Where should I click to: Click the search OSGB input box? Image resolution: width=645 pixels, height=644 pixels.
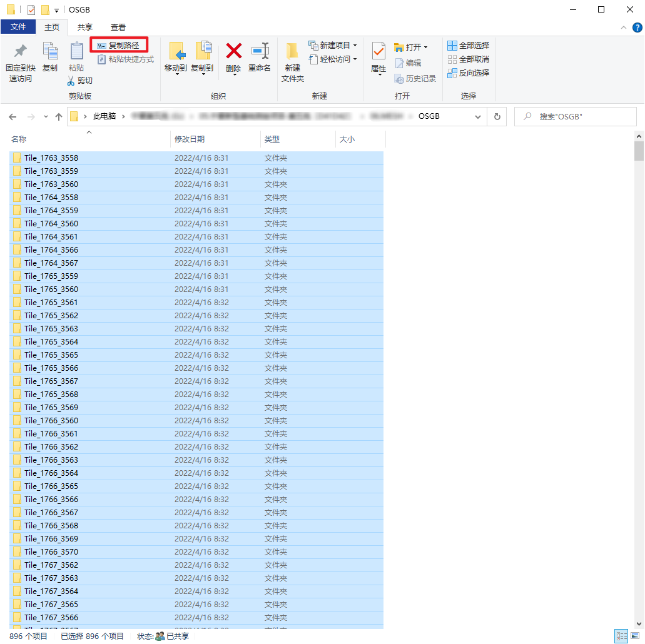(x=575, y=117)
